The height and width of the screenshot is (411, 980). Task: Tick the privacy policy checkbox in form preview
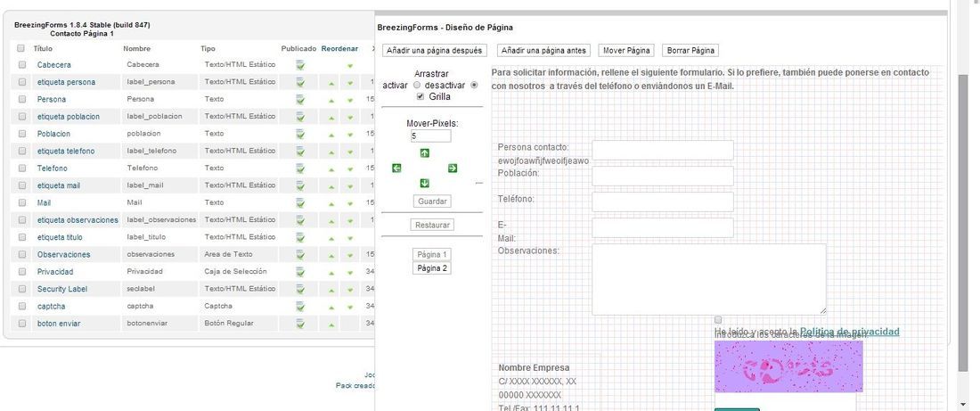pos(718,320)
